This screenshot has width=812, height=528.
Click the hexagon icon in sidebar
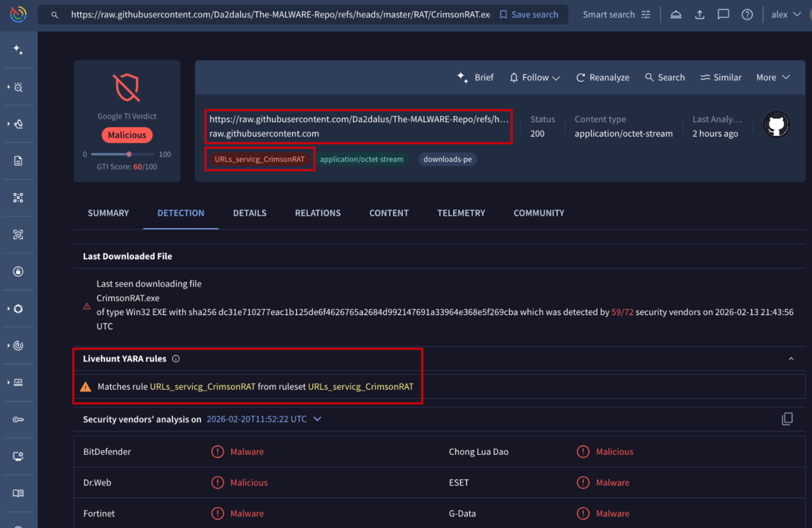click(x=18, y=309)
